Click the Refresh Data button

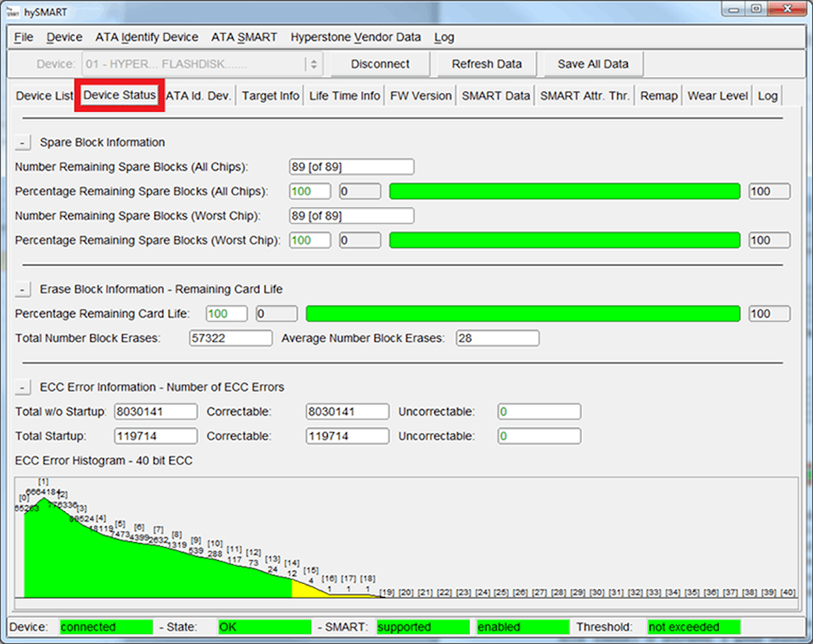tap(486, 64)
